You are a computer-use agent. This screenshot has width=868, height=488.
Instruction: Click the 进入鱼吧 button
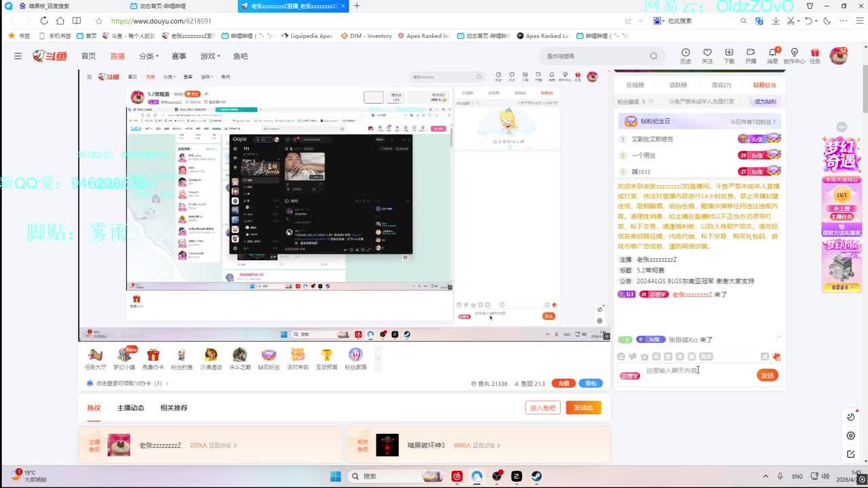[x=542, y=407]
